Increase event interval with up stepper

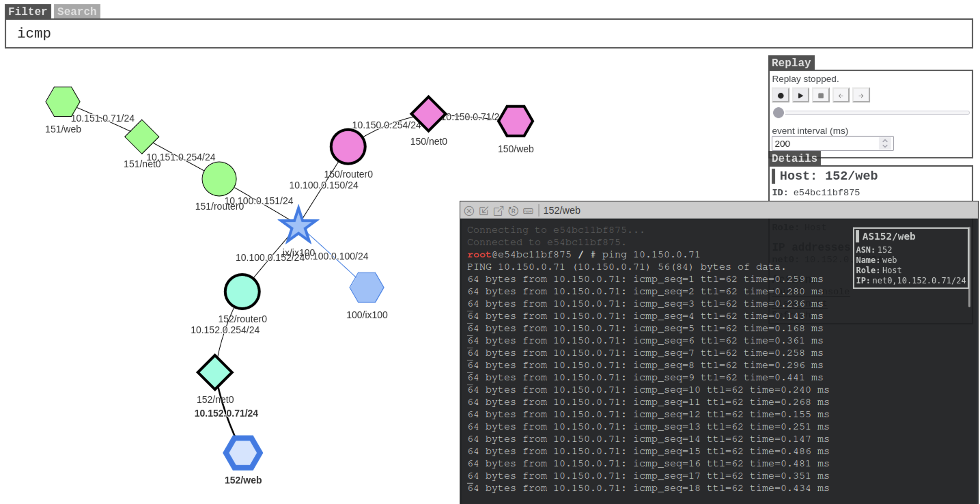tap(885, 140)
